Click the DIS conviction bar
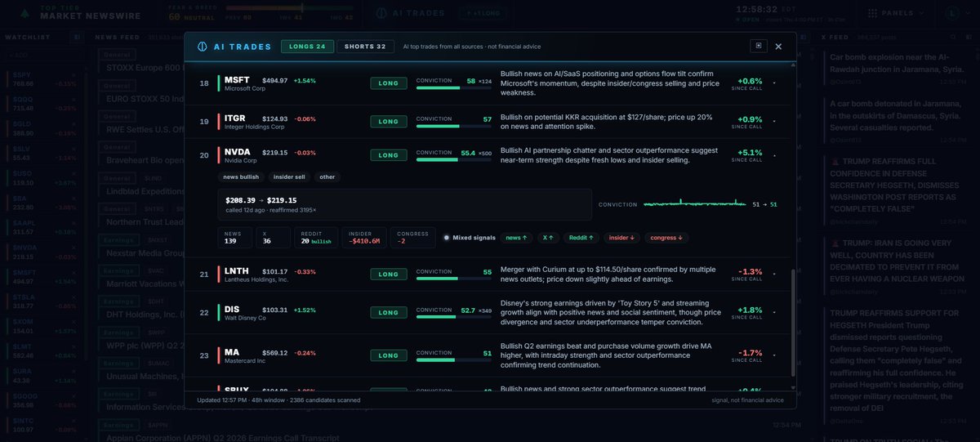980x442 pixels. (454, 318)
